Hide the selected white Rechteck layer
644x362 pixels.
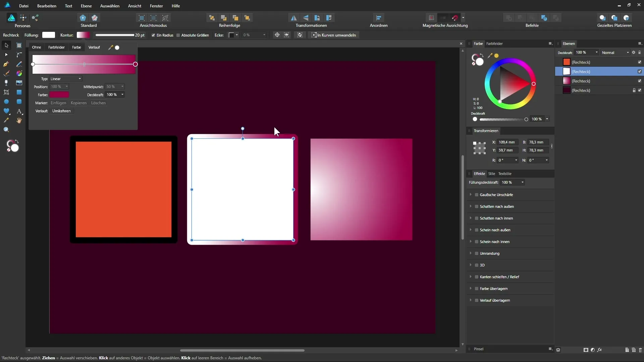point(640,71)
